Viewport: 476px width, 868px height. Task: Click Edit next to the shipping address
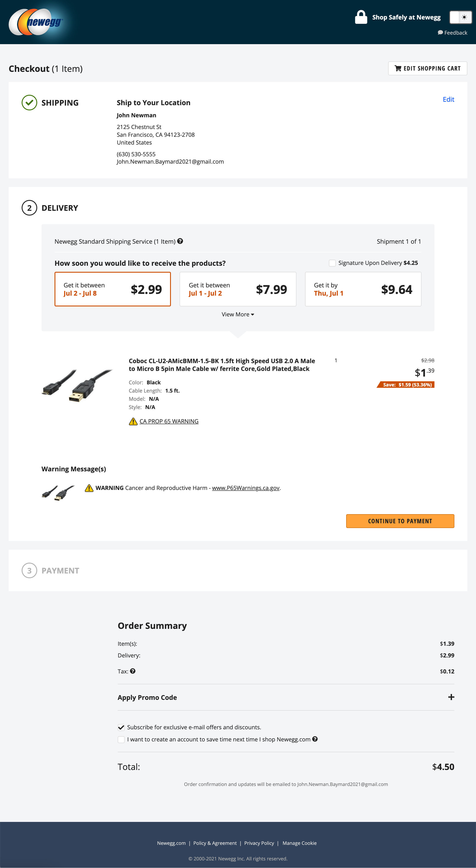[448, 99]
